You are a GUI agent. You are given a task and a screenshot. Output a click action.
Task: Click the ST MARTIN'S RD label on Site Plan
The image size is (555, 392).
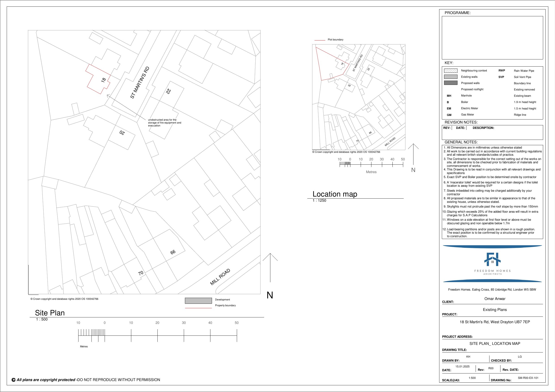(x=140, y=83)
